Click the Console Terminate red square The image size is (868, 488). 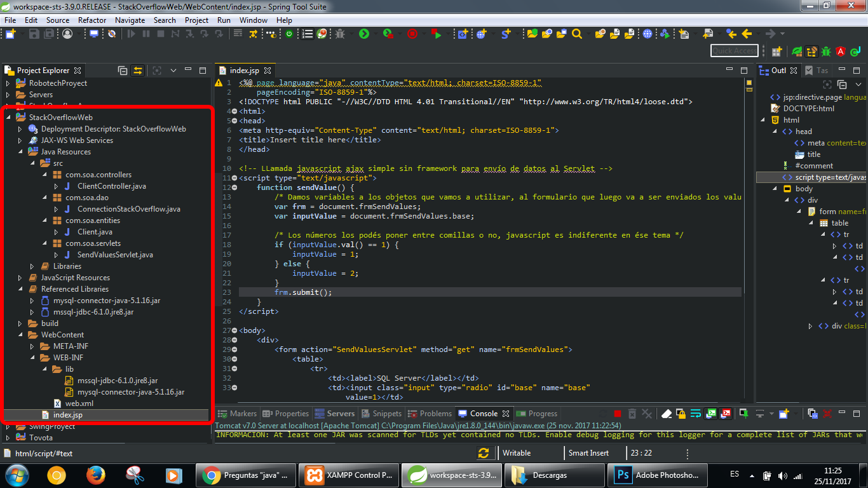click(x=618, y=414)
